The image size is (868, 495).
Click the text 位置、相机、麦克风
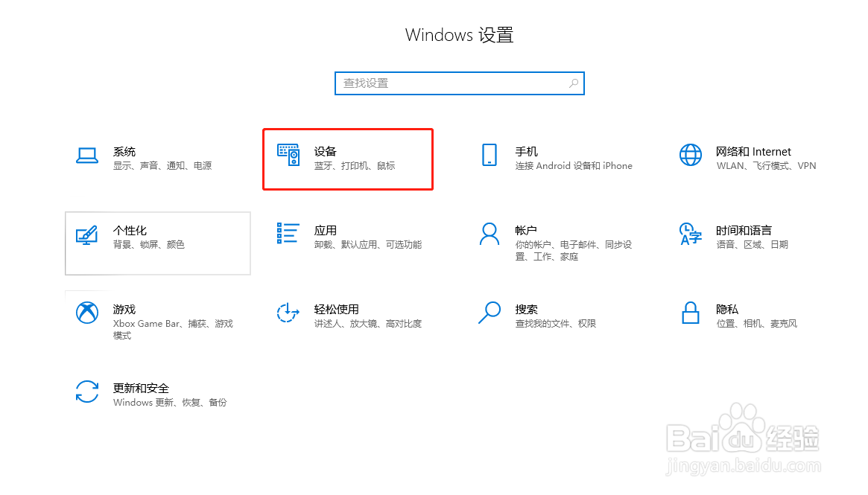pyautogui.click(x=756, y=324)
